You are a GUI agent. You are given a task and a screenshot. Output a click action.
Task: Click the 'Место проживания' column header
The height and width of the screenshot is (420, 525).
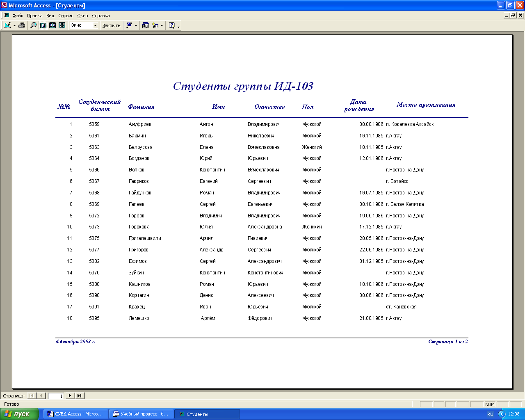pyautogui.click(x=426, y=105)
